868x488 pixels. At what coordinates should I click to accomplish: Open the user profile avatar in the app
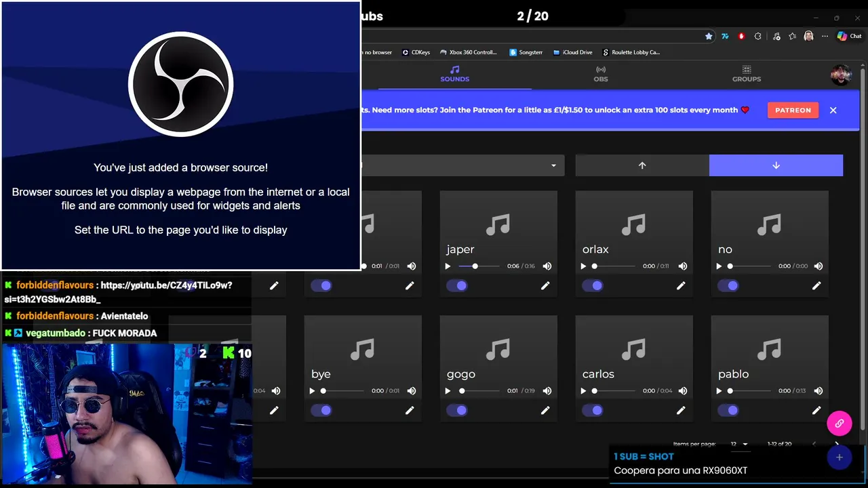[x=841, y=75]
